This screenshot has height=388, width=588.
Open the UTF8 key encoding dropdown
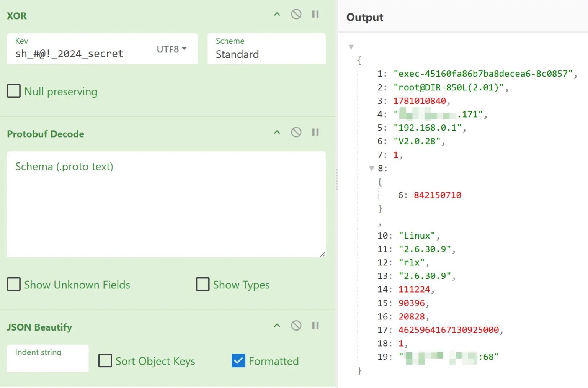click(x=171, y=49)
